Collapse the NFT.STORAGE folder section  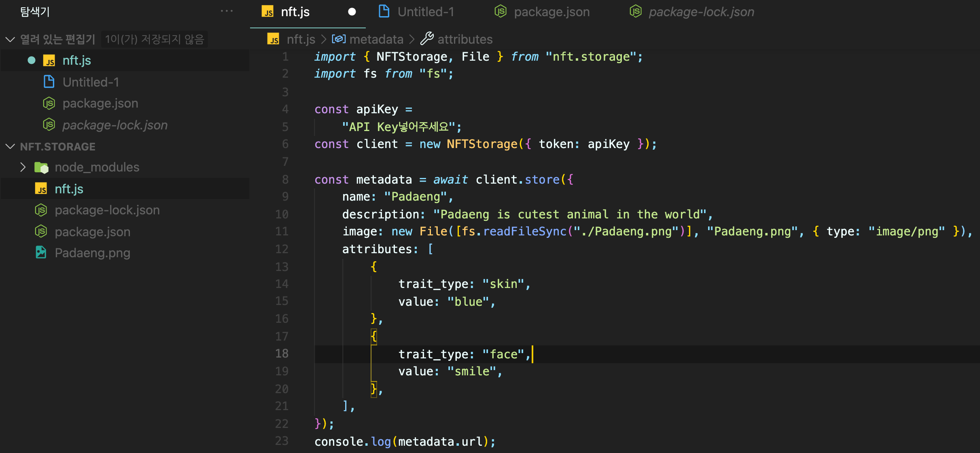pos(10,146)
